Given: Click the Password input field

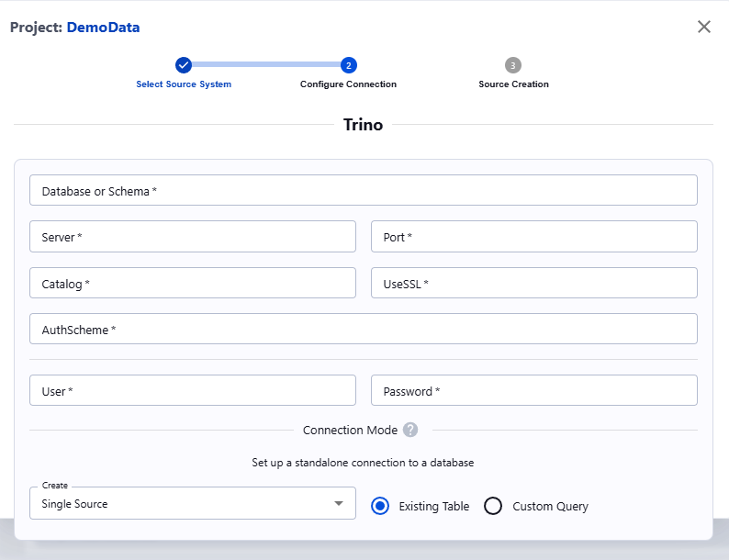Looking at the screenshot, I should [x=534, y=391].
